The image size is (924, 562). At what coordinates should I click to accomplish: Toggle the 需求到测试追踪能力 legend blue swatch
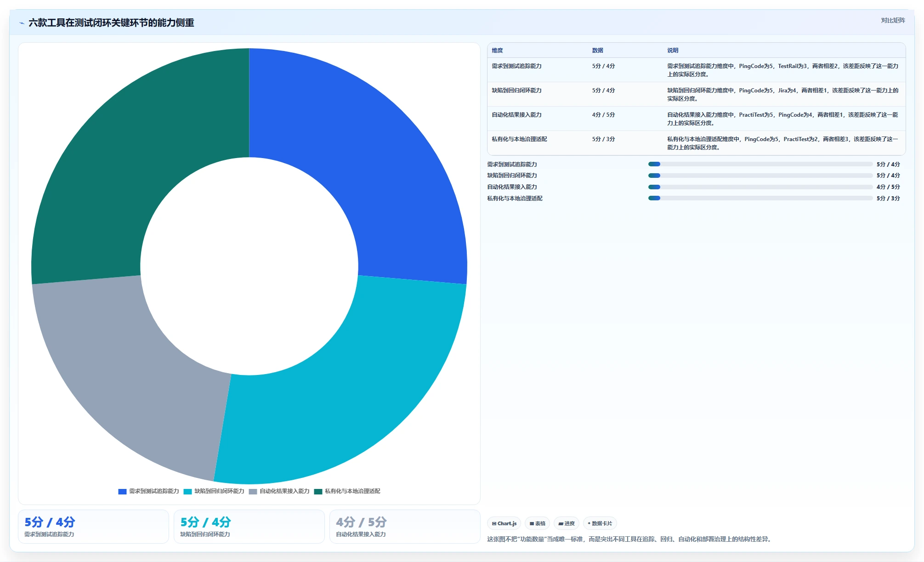pyautogui.click(x=122, y=491)
